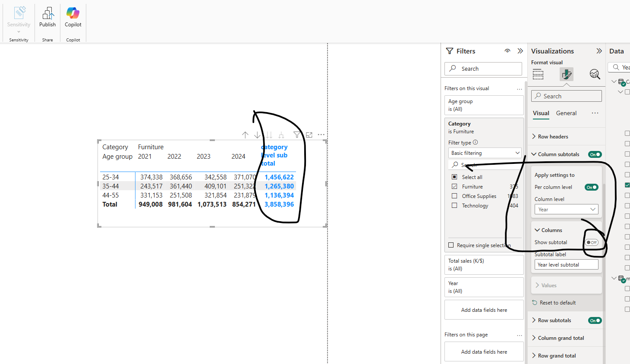Click the Publish icon in the ribbon
Screen dimensions: 630x364
(x=47, y=13)
